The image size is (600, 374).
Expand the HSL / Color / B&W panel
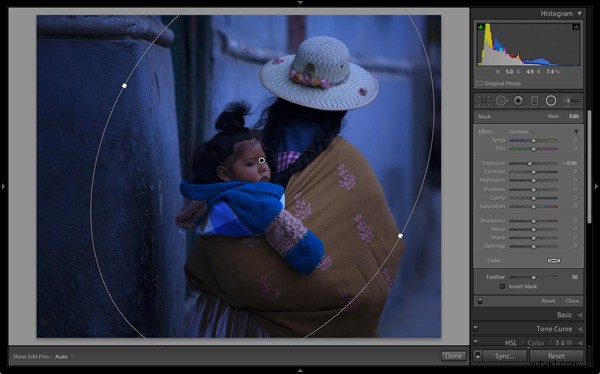tap(580, 343)
